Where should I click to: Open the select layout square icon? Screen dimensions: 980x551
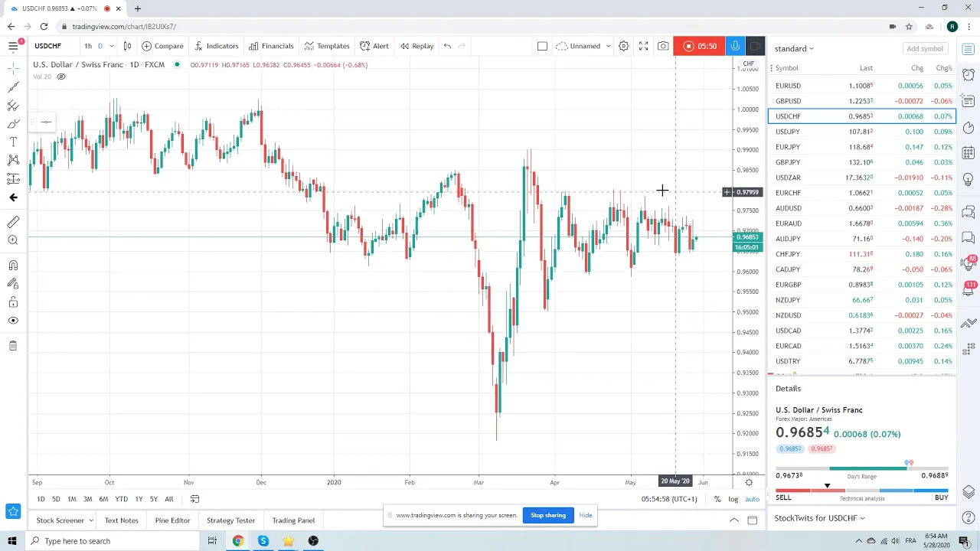pyautogui.click(x=542, y=46)
